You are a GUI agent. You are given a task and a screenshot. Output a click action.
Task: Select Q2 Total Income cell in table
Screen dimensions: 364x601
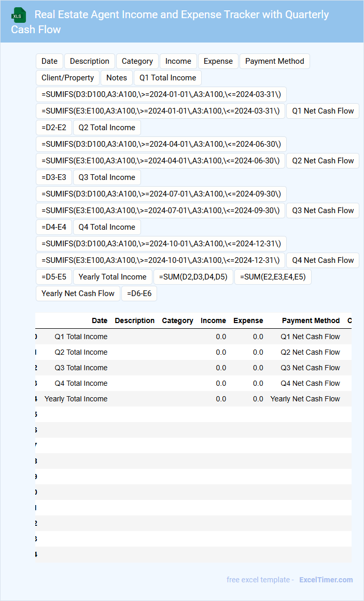(81, 352)
